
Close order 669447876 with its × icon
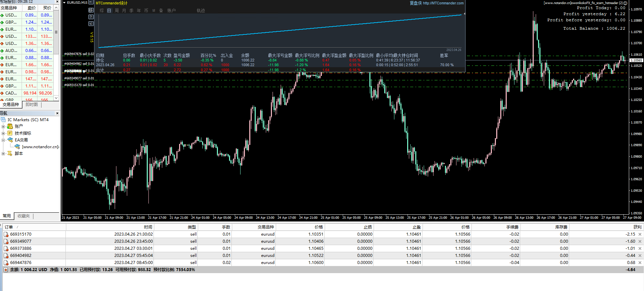(x=640, y=263)
